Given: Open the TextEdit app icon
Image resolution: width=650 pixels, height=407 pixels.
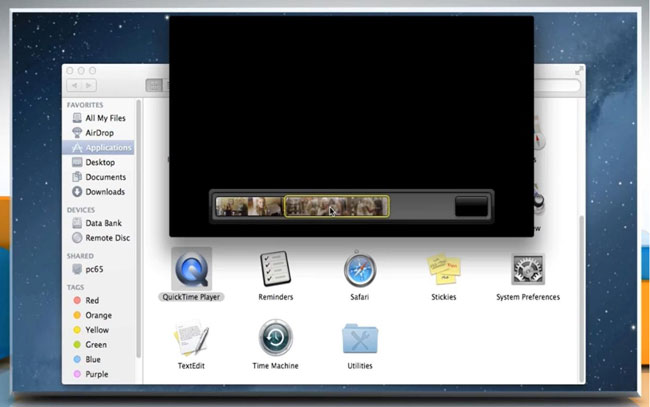Looking at the screenshot, I should pyautogui.click(x=191, y=338).
